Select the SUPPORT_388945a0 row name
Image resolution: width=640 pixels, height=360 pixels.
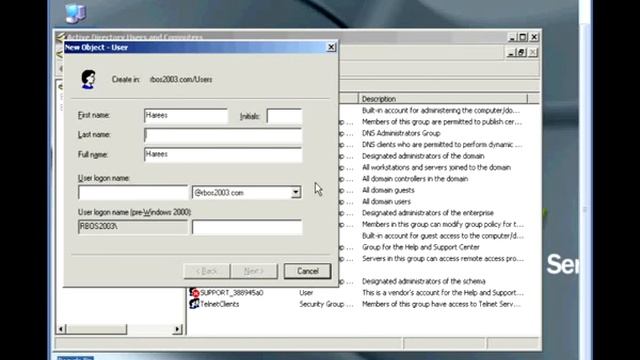(x=231, y=293)
